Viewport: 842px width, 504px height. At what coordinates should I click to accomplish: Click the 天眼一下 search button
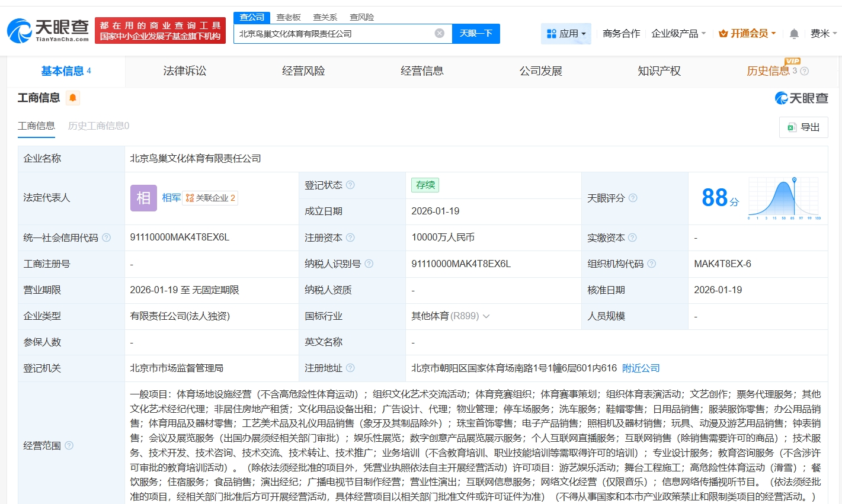(x=476, y=33)
